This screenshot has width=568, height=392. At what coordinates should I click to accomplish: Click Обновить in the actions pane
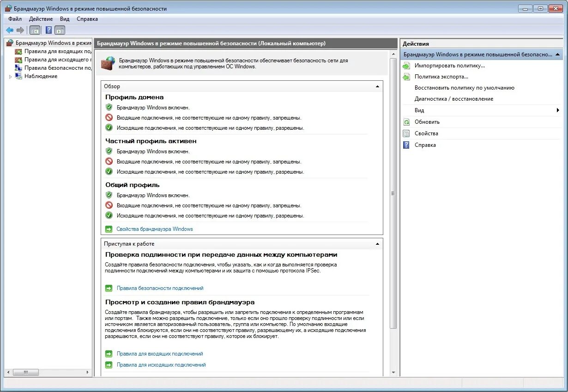[427, 122]
